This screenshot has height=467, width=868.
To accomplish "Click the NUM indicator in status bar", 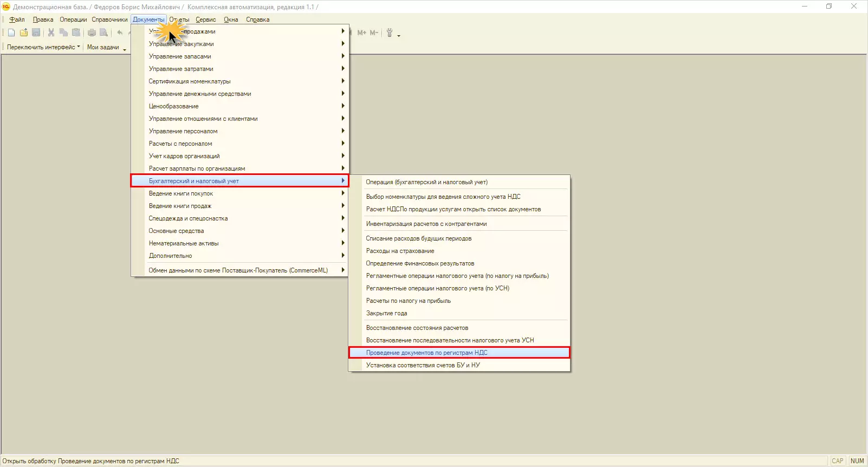I will 857,461.
